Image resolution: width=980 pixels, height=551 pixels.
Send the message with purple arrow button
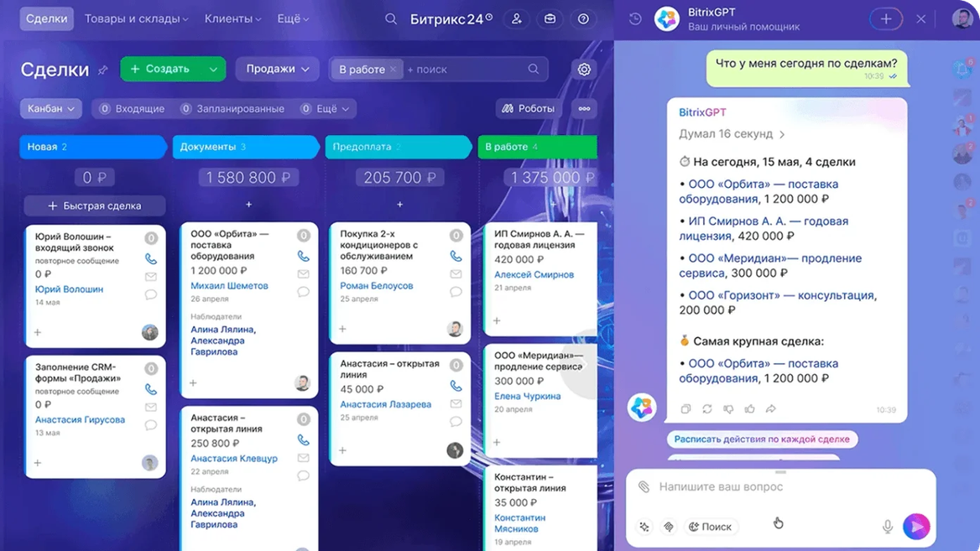click(x=916, y=527)
